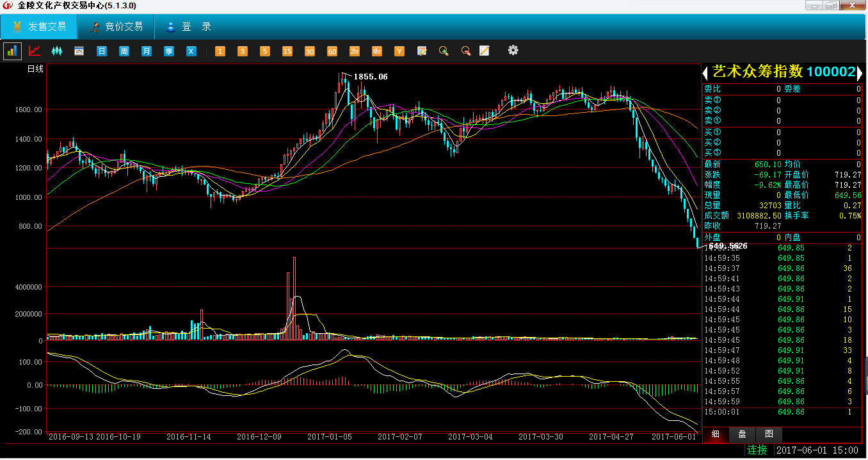Open the calendar icon in the toolbar
868x460 pixels.
coord(79,51)
